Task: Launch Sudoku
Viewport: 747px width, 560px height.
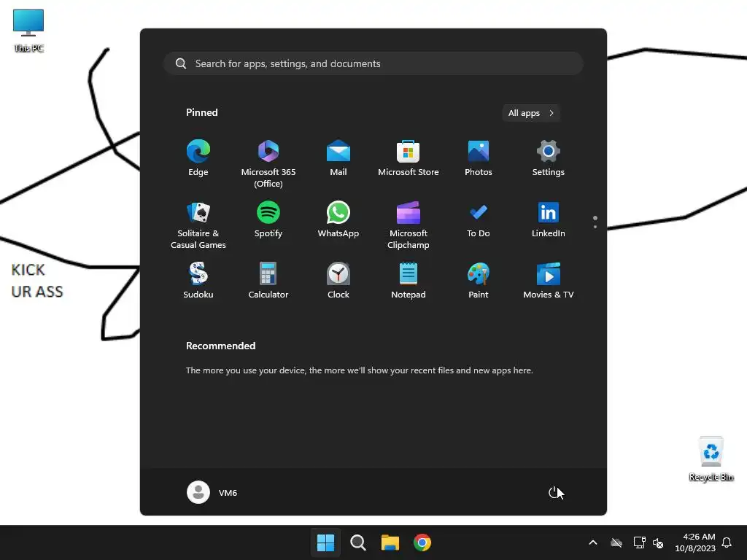Action: (198, 281)
